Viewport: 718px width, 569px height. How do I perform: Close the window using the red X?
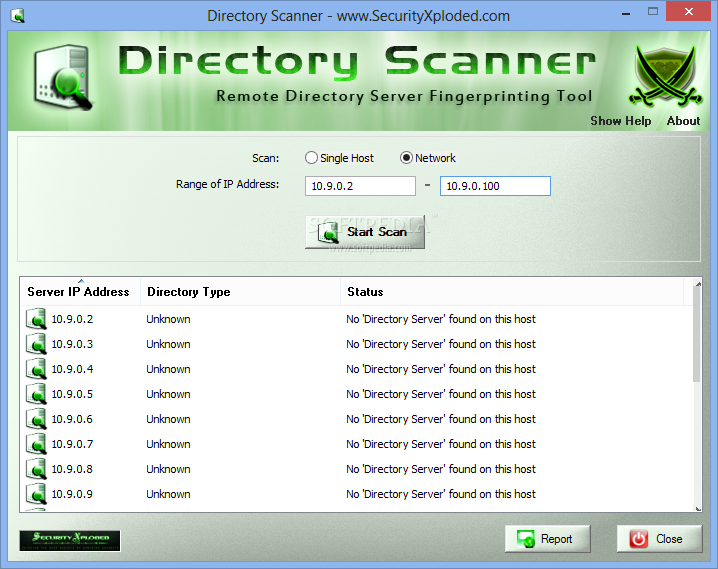(x=688, y=12)
